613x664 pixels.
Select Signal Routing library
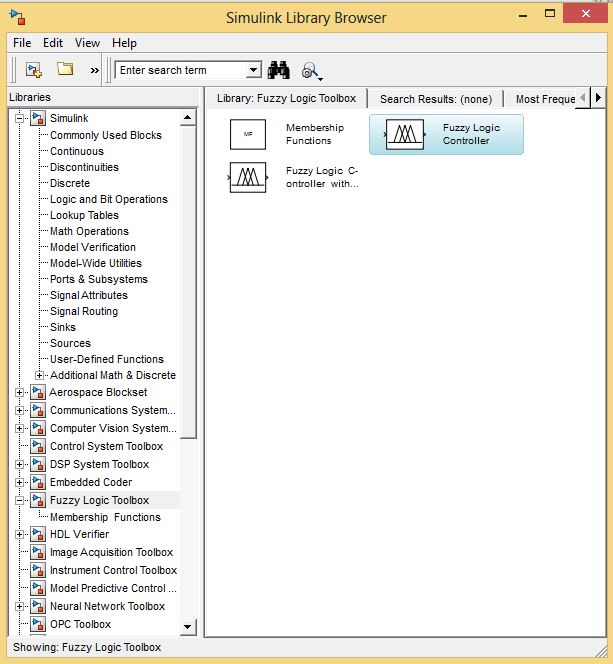point(84,311)
